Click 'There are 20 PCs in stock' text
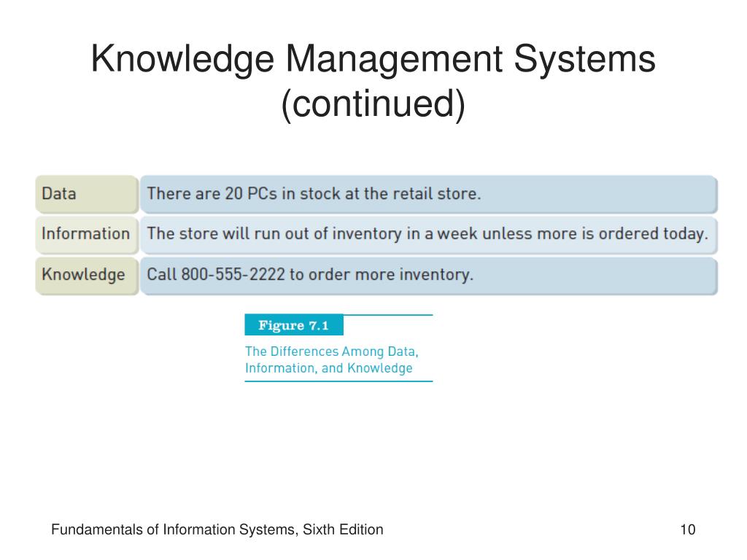 [x=244, y=194]
